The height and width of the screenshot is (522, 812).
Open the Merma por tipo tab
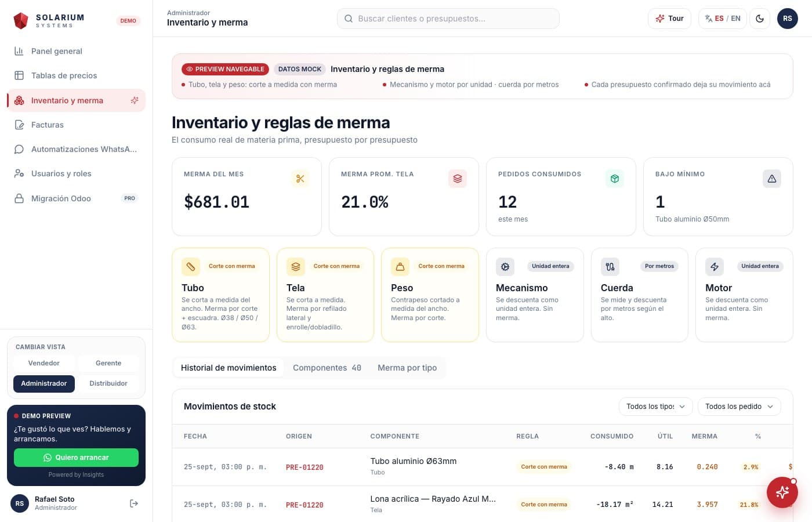[x=407, y=368]
